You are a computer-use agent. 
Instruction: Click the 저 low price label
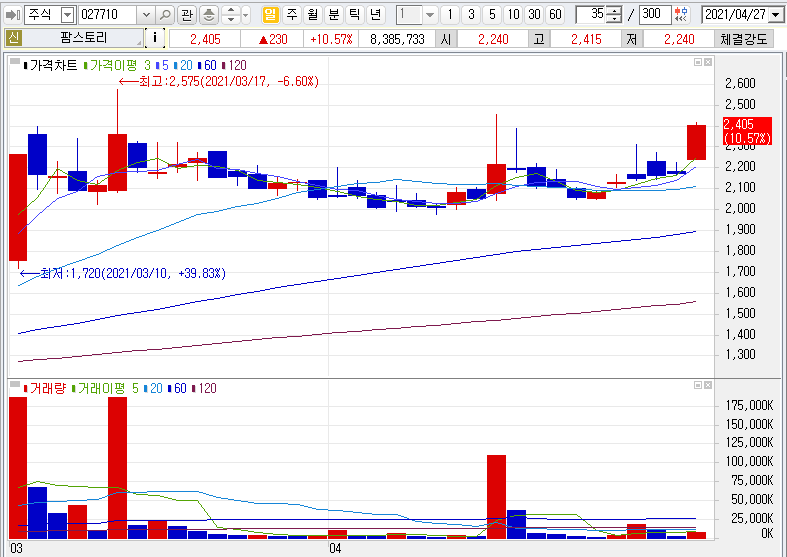[x=632, y=39]
